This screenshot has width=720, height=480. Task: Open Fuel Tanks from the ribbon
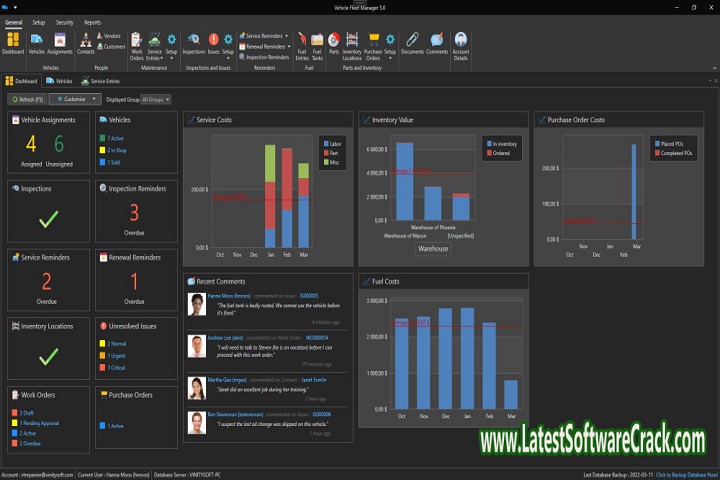point(317,42)
